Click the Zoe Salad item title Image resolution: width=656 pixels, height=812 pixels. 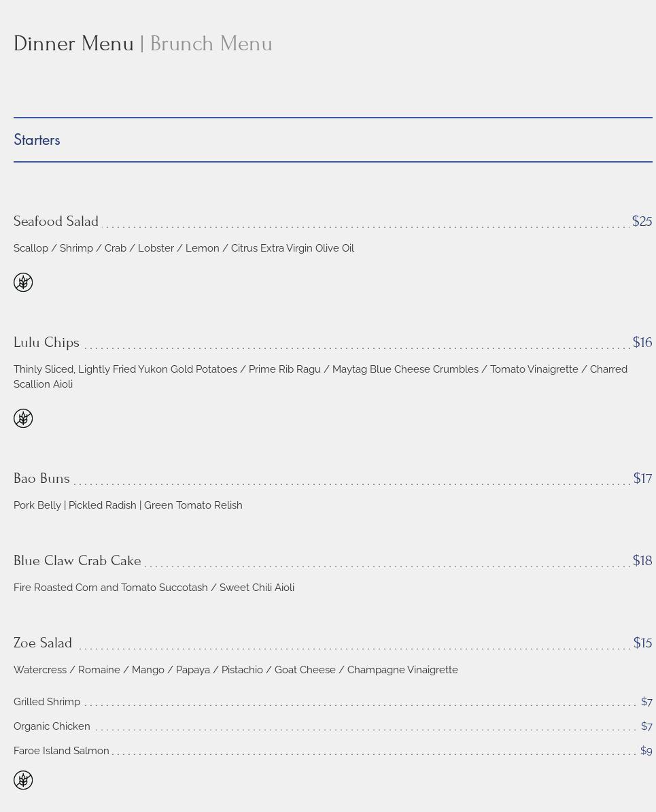[43, 643]
